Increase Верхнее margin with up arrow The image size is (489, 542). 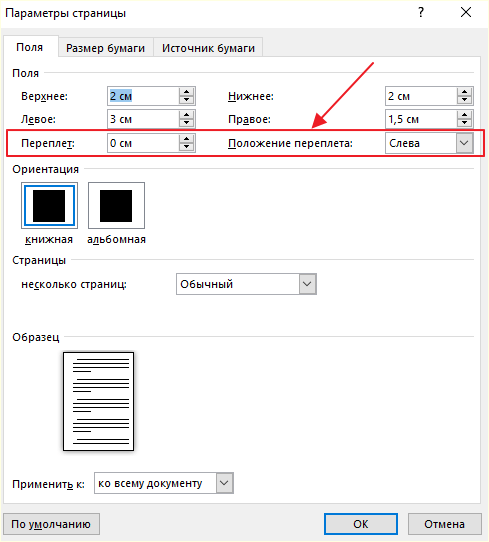point(187,92)
